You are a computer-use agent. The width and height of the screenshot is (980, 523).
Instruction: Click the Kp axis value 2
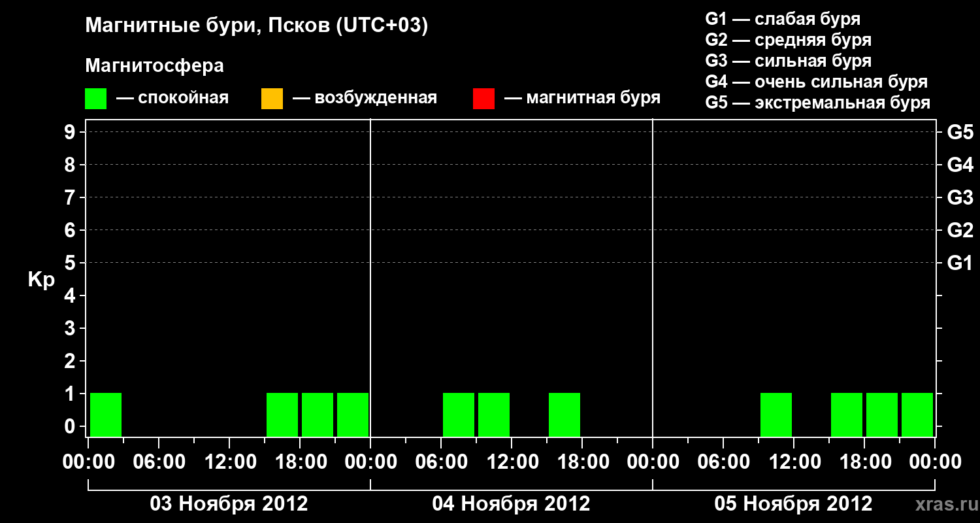pyautogui.click(x=71, y=361)
